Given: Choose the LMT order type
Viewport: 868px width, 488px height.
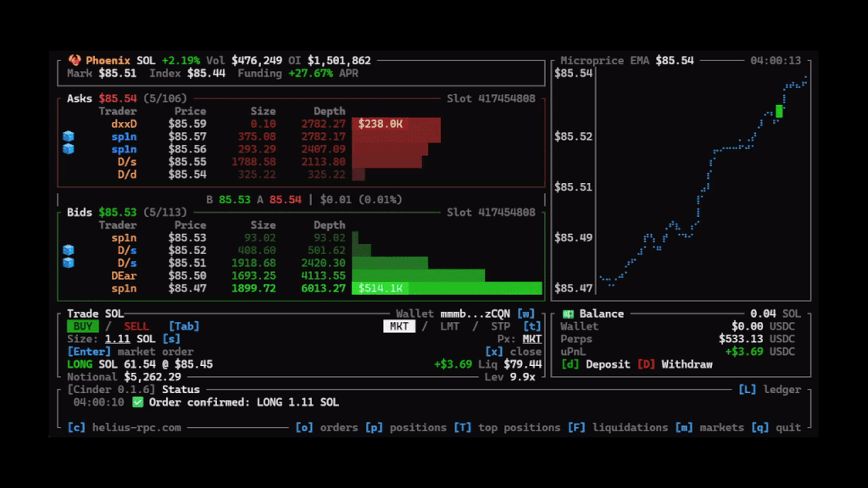Looking at the screenshot, I should [449, 326].
